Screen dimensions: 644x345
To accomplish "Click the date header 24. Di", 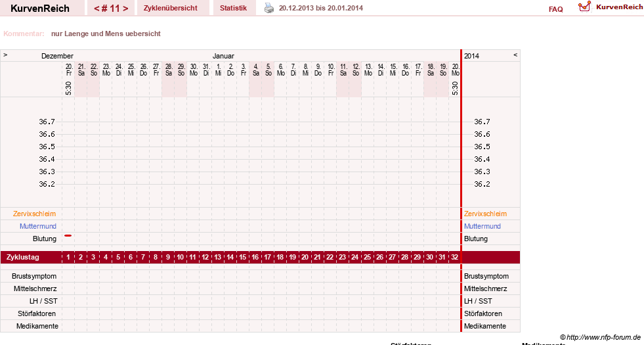I will (x=119, y=70).
